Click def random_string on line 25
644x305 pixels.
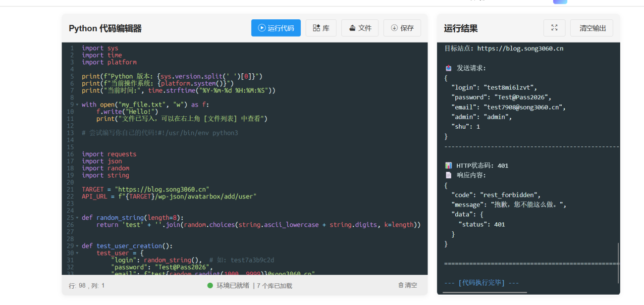point(133,218)
